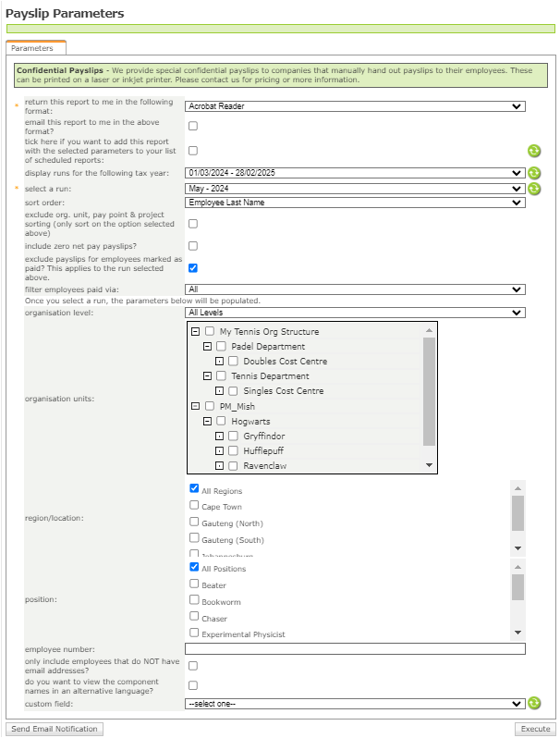This screenshot has height=738, width=560.
Task: Collapse My Tennis Org Structure tree node
Action: [x=196, y=332]
